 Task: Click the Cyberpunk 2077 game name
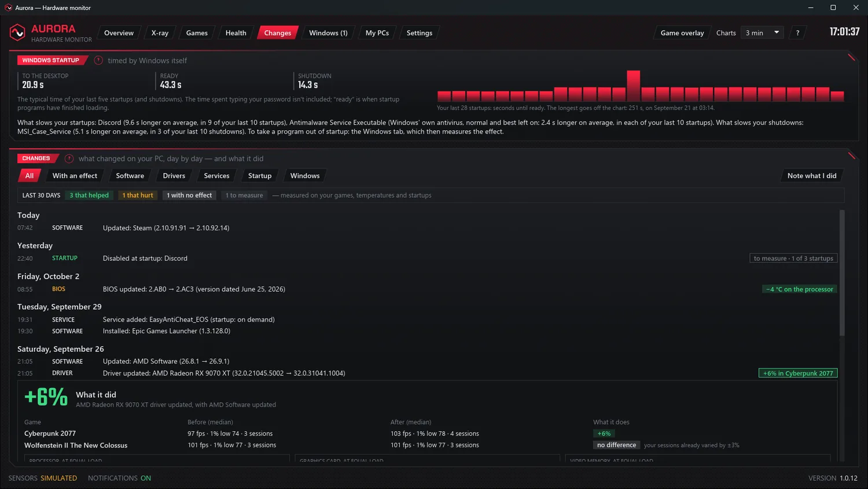tap(50, 433)
